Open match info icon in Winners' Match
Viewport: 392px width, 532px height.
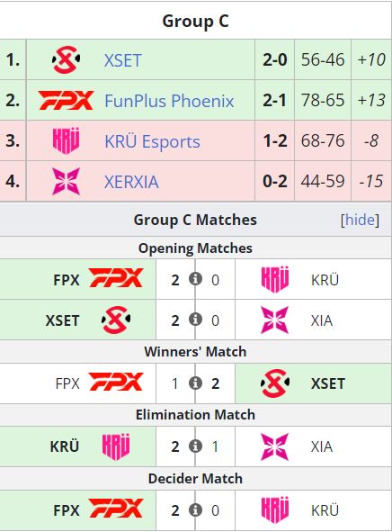(x=195, y=383)
